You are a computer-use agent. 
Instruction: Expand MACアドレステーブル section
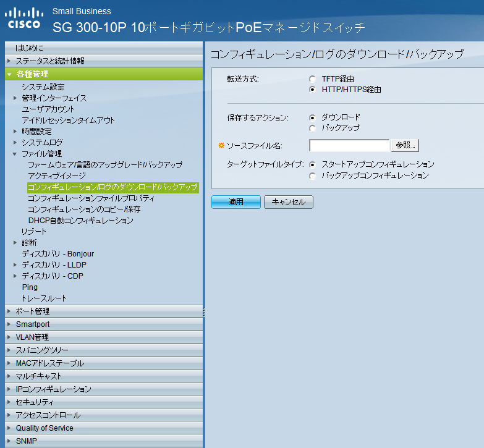click(104, 363)
